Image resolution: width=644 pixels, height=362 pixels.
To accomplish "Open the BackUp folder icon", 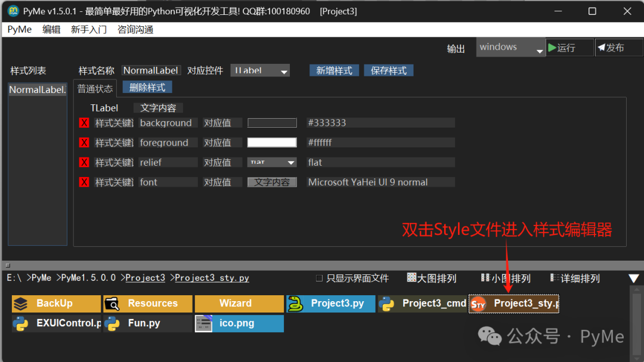I will [20, 304].
